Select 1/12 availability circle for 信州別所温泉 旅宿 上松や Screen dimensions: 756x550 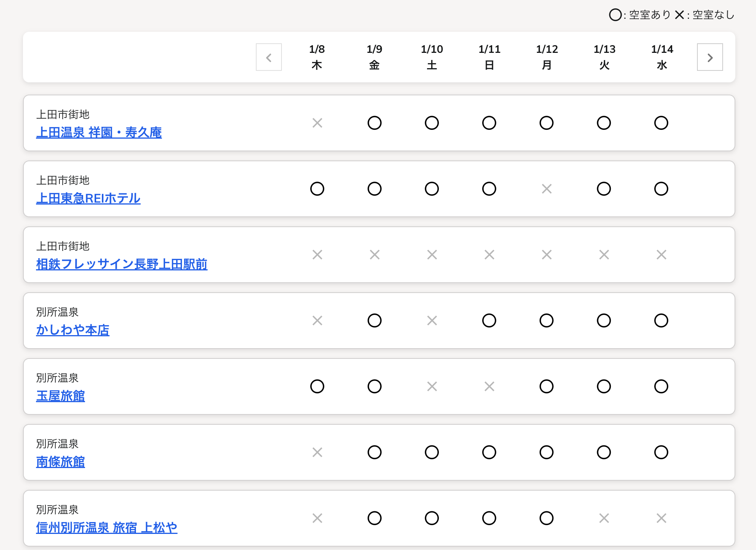tap(547, 518)
